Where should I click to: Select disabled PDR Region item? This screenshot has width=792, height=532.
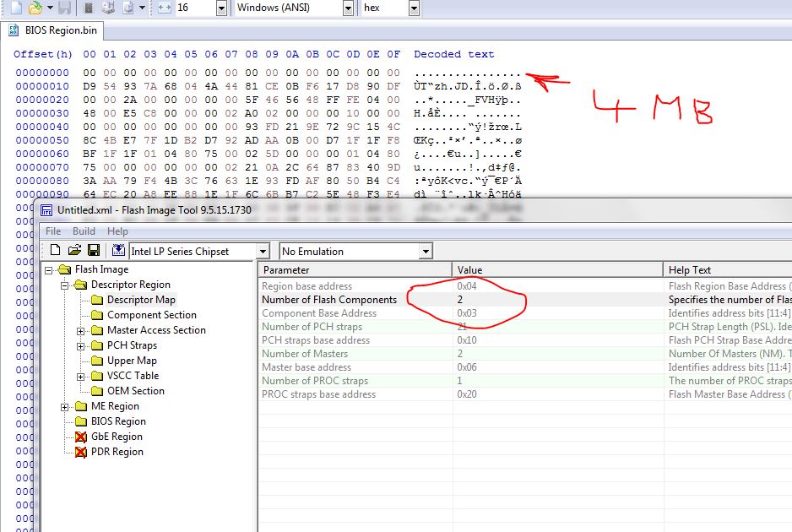[117, 451]
